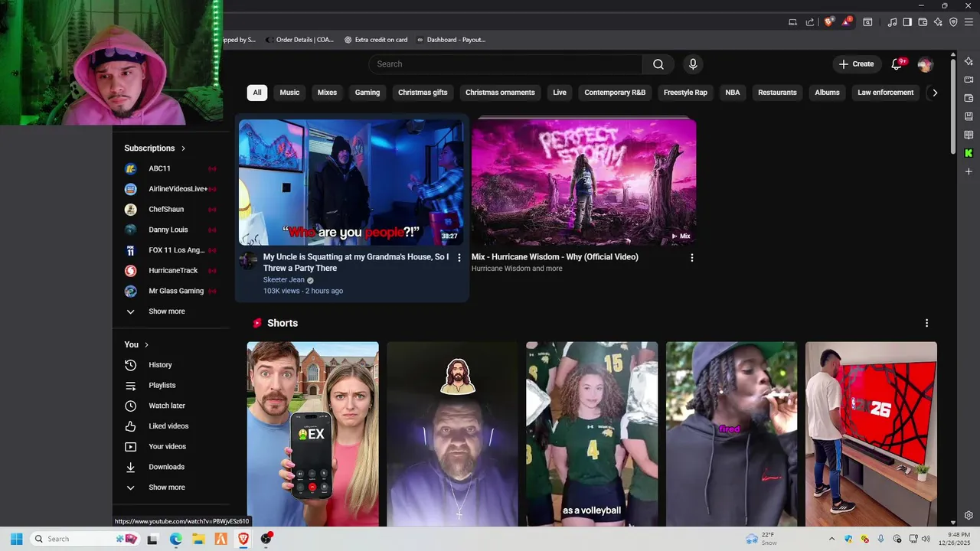
Task: Open the Brave playlist music note icon
Action: (x=892, y=22)
